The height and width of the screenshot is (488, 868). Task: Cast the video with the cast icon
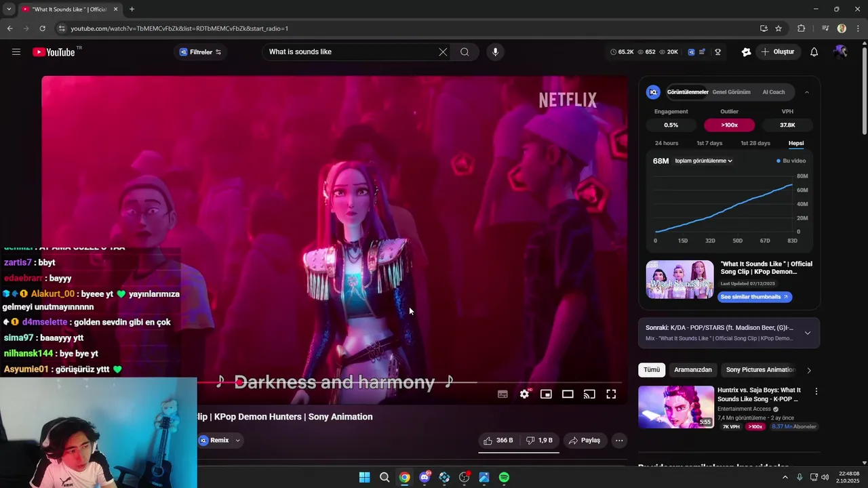[x=589, y=394]
